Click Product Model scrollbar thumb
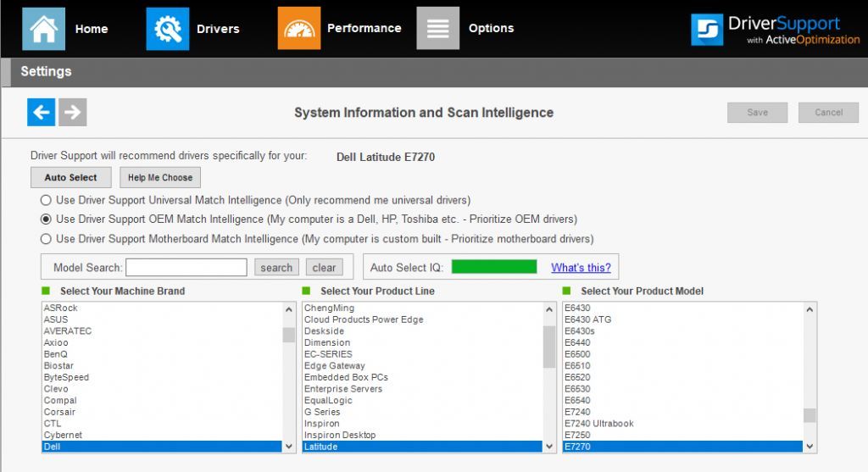The width and height of the screenshot is (868, 472). pyautogui.click(x=810, y=415)
